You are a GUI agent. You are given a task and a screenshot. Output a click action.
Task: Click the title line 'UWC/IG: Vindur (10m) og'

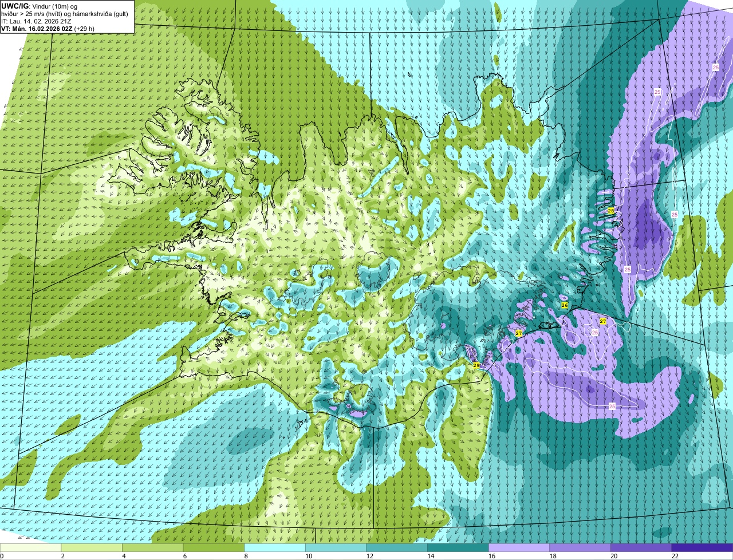click(x=40, y=6)
